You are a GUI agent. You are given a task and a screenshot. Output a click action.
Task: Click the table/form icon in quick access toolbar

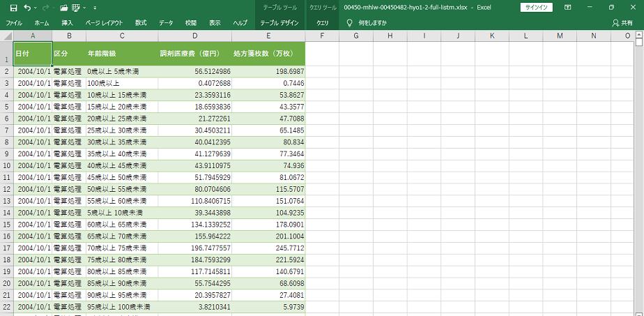point(75,8)
